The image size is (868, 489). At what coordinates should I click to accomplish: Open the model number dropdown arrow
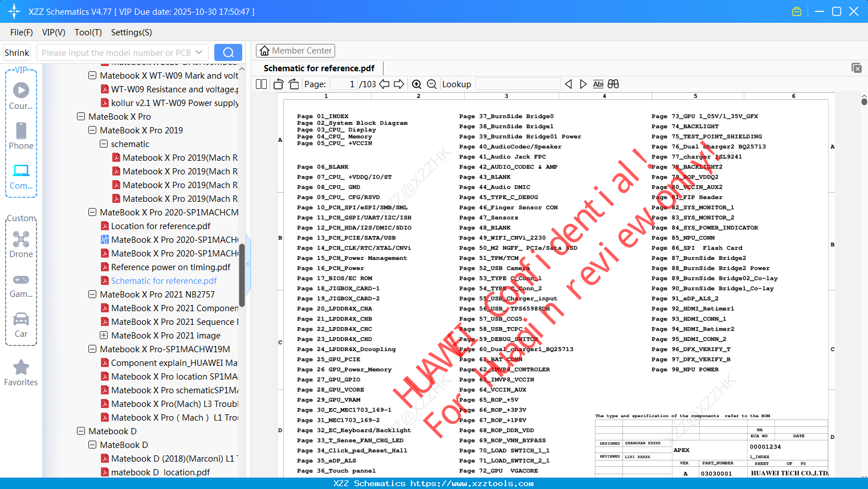coord(199,52)
